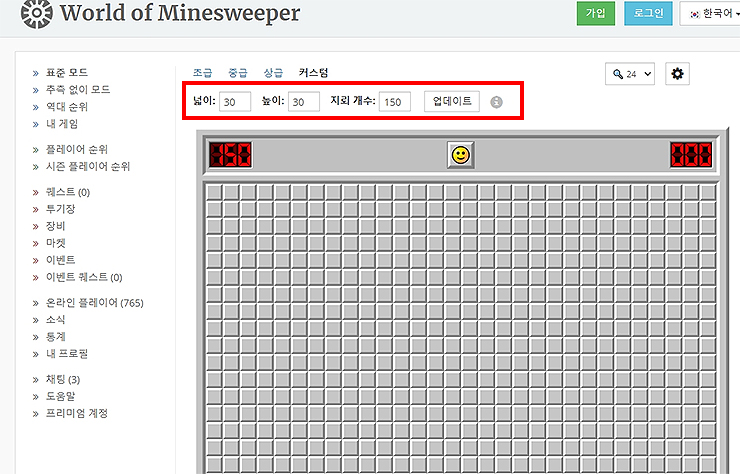This screenshot has width=740, height=474.
Task: Open 장비 link
Action: tap(55, 226)
